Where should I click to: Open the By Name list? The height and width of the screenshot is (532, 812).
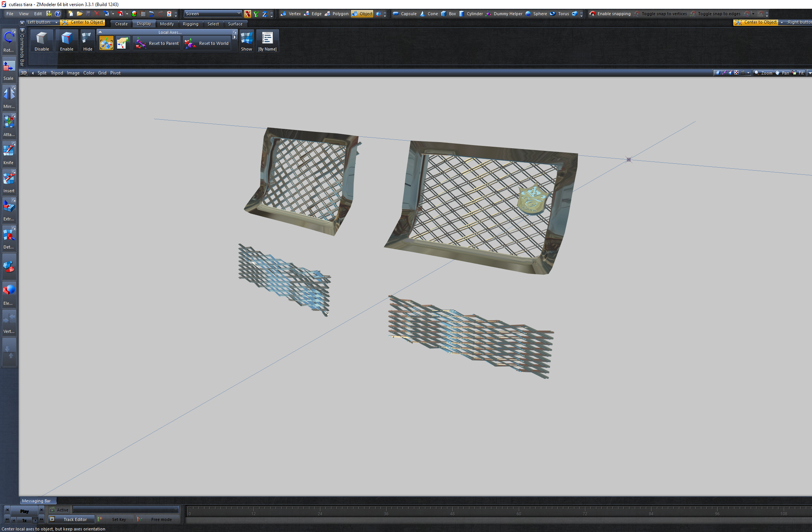267,41
